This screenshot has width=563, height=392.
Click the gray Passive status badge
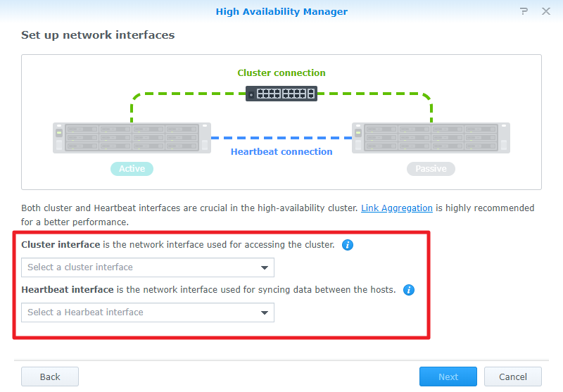(x=431, y=169)
